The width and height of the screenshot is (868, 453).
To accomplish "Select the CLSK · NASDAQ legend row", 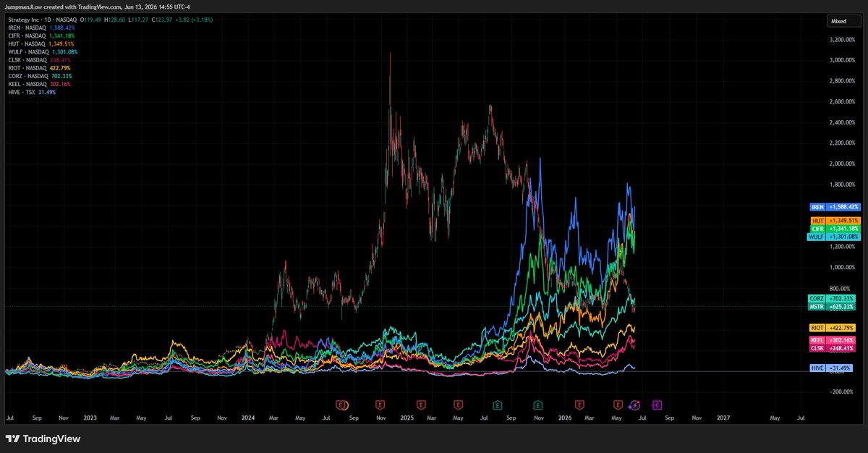I will pos(39,60).
